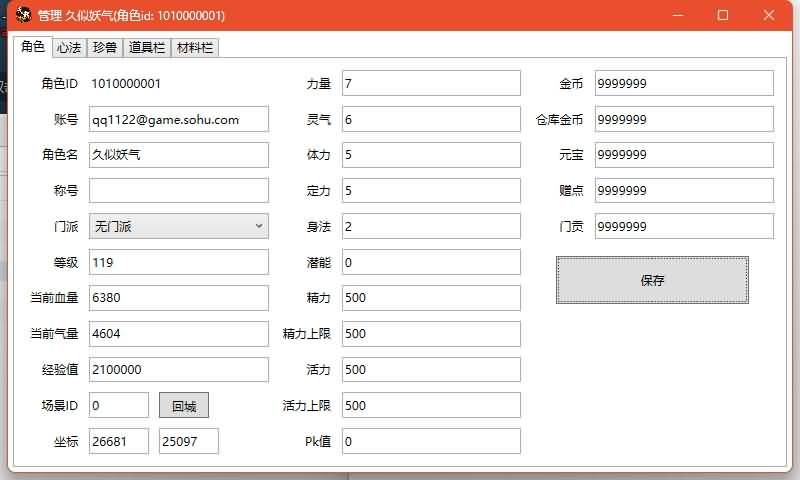Open the 心法 tab
The image size is (800, 480).
(69, 48)
